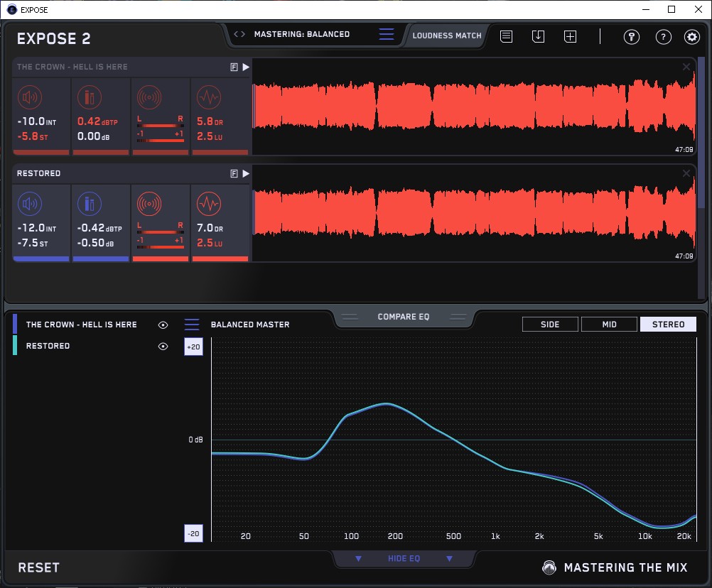Click the preset previous/next arrows
Image resolution: width=712 pixels, height=588 pixels.
tap(239, 34)
